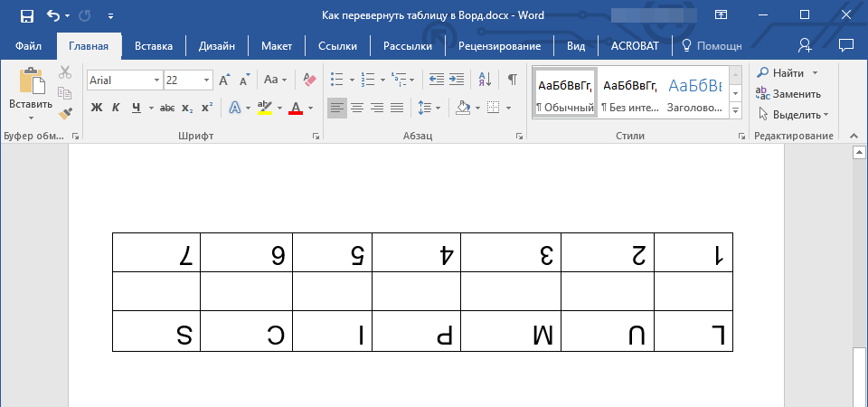Open text effects glowing A button
The width and height of the screenshot is (868, 407).
(235, 108)
